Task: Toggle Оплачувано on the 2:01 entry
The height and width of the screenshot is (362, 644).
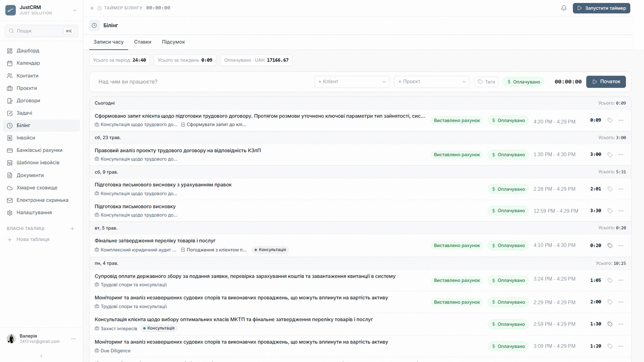Action: (x=508, y=189)
